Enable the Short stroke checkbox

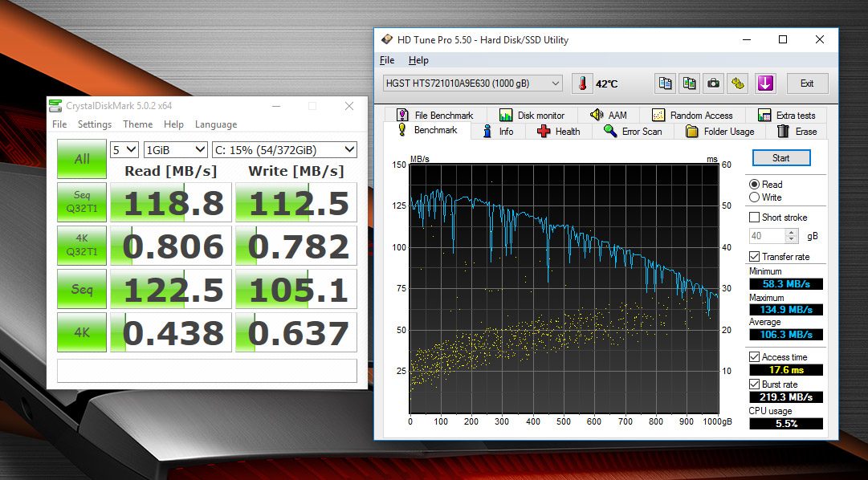coord(754,217)
